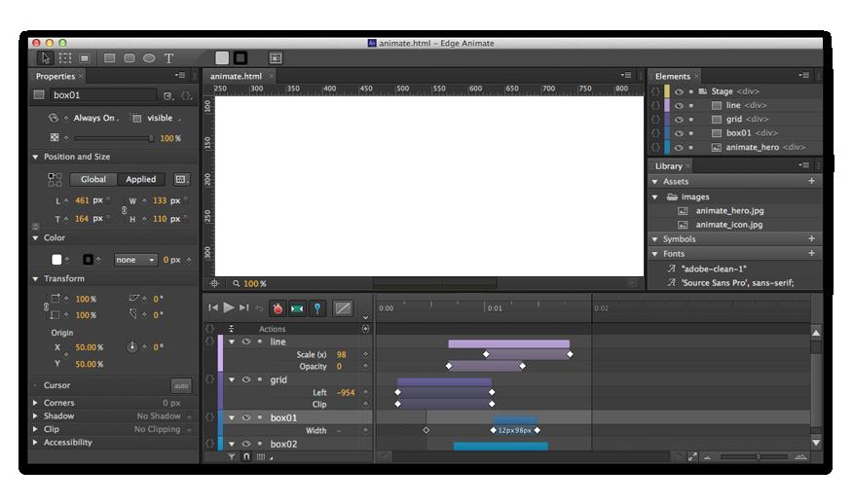The width and height of the screenshot is (853, 504).
Task: Collapse the Color section
Action: coord(35,237)
